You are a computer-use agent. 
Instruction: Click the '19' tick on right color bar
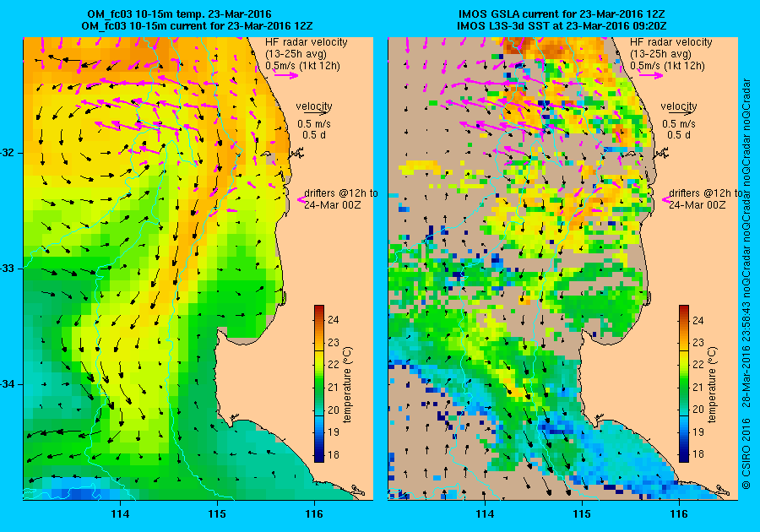click(x=698, y=432)
